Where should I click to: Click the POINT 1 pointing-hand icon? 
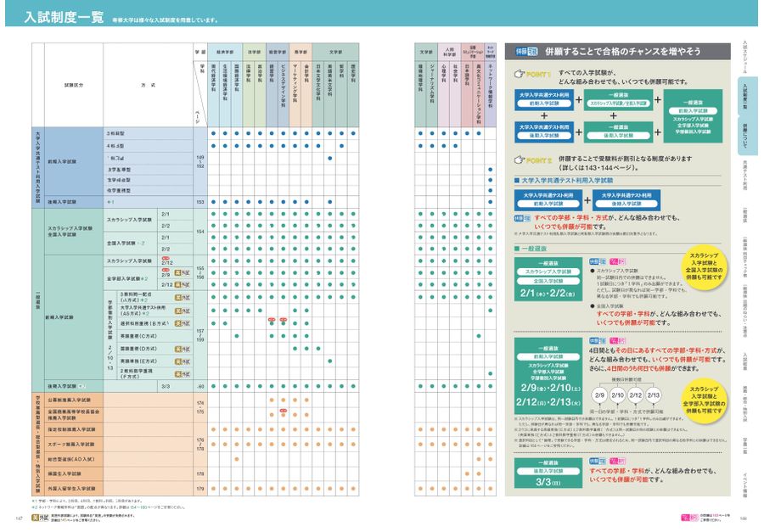pos(520,74)
